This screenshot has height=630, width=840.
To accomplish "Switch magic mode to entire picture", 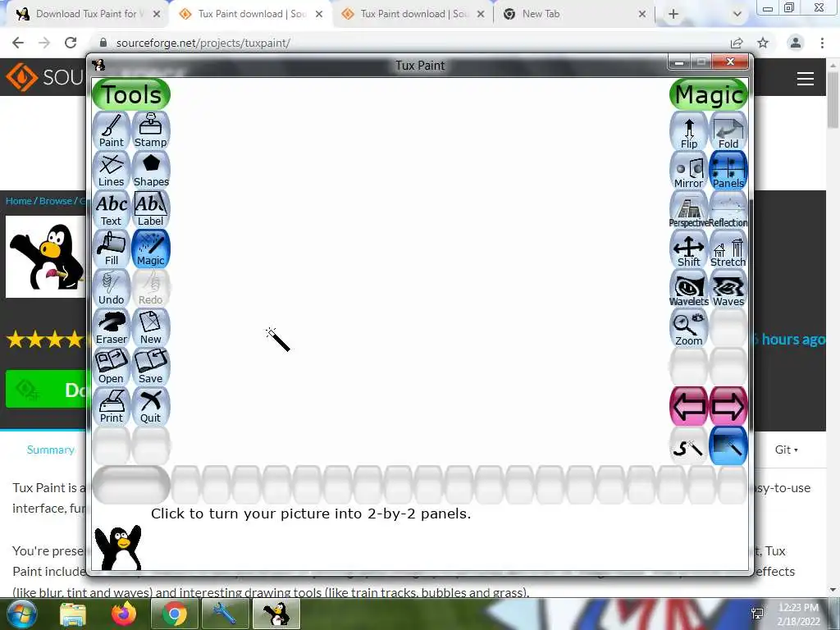I will point(728,446).
